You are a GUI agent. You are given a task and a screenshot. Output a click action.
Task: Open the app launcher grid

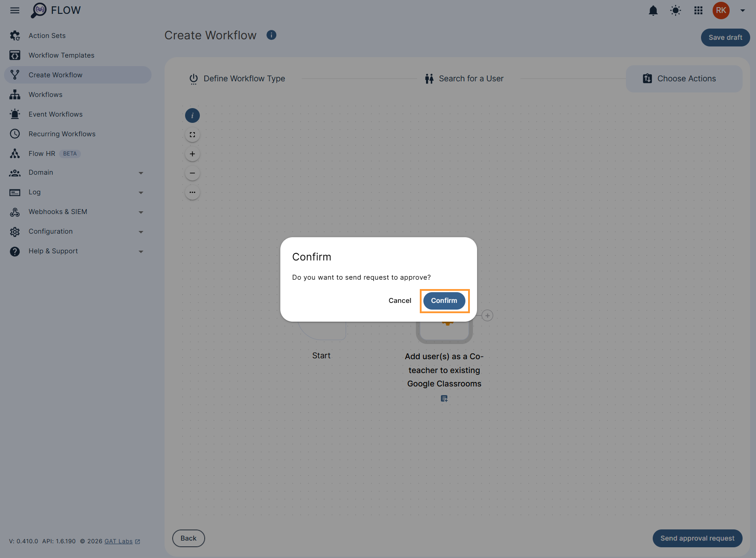point(698,10)
